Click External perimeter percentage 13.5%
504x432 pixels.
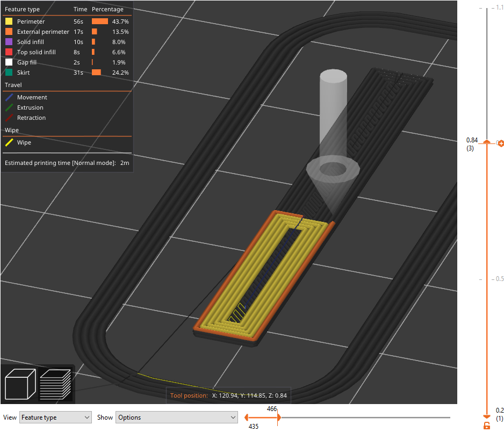120,32
